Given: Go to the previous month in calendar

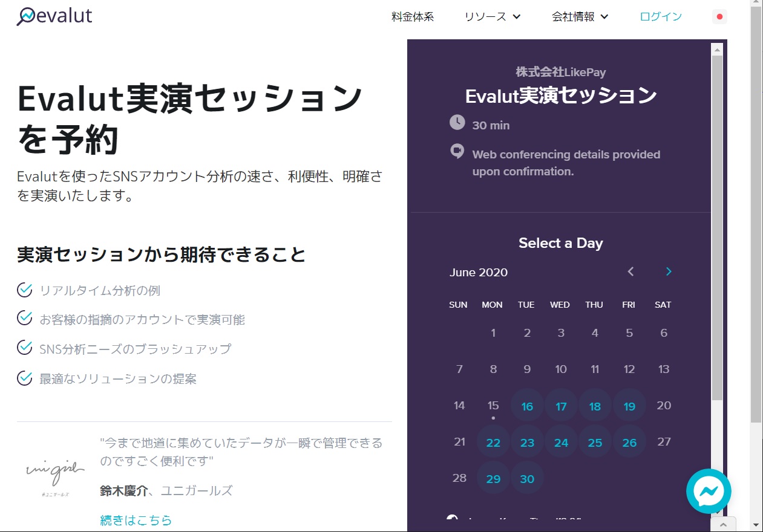Looking at the screenshot, I should (630, 271).
